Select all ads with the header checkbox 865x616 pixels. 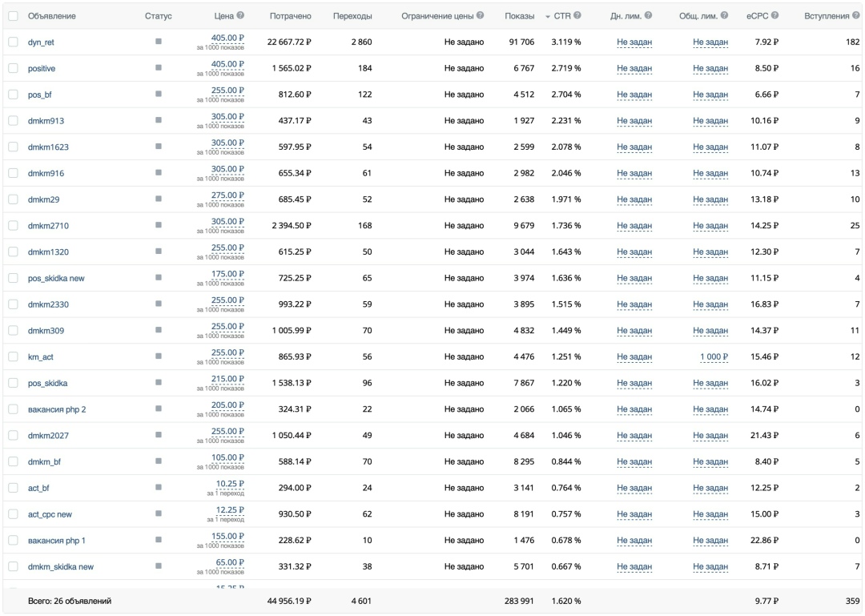pyautogui.click(x=13, y=16)
